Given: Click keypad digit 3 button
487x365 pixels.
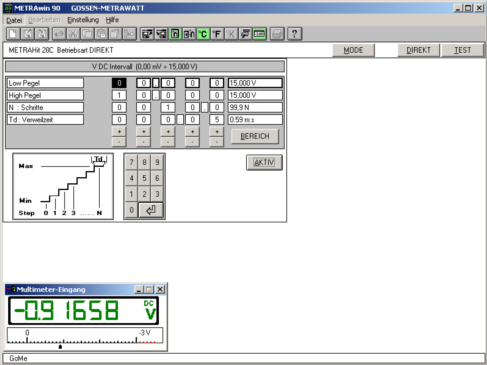Looking at the screenshot, I should click(157, 194).
